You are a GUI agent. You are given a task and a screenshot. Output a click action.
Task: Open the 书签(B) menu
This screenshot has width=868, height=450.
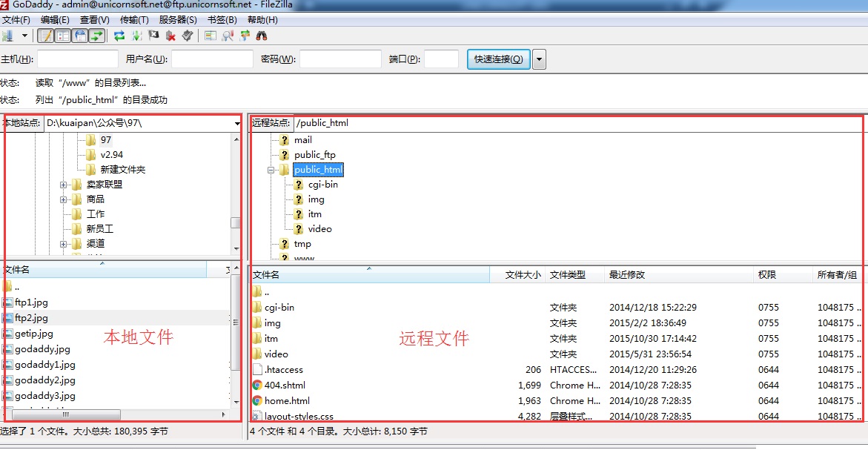tap(222, 20)
